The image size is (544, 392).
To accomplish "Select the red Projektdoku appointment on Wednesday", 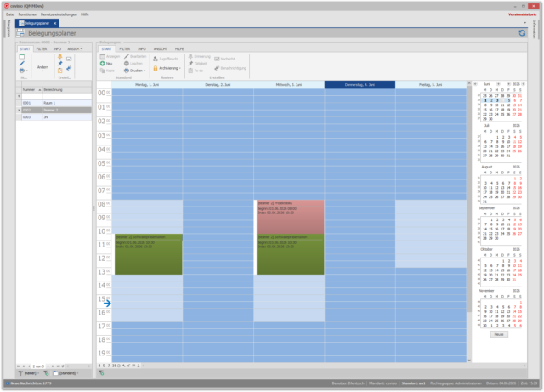I will pos(291,217).
